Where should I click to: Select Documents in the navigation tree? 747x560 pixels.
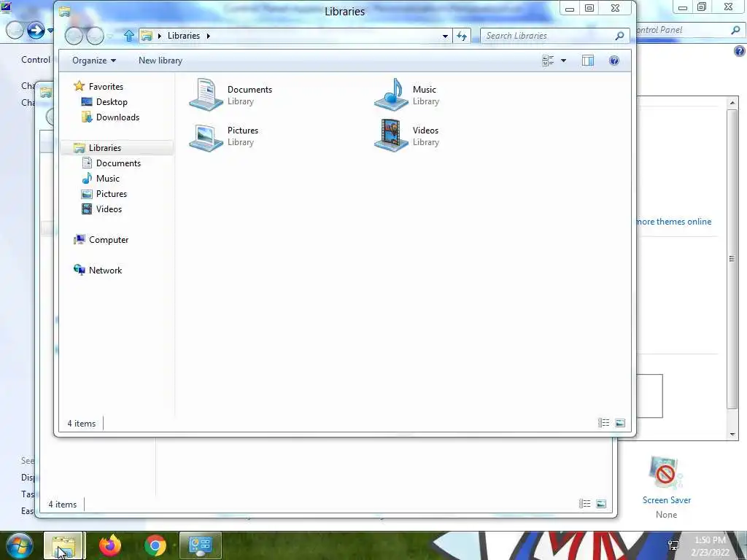118,163
